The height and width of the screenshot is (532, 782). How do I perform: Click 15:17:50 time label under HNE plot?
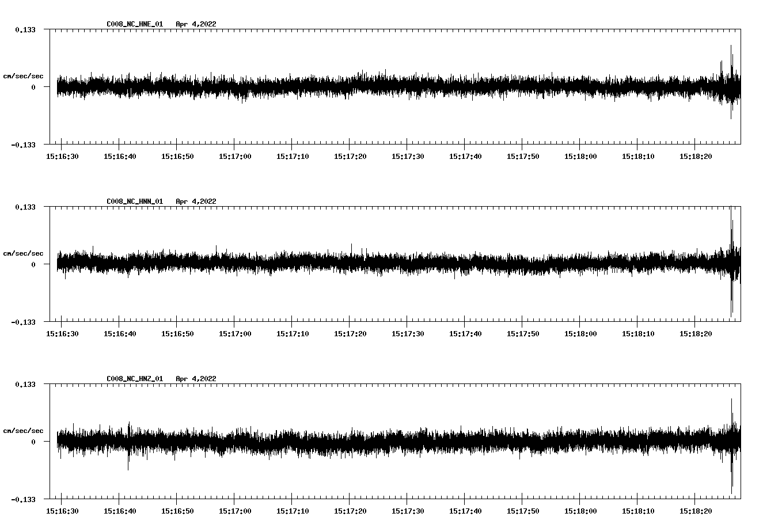(x=523, y=157)
